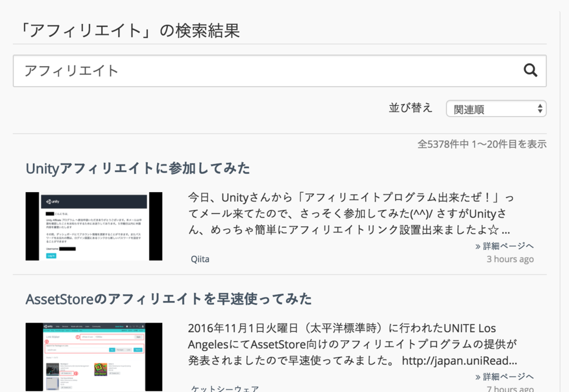Click the Unity article summary text
Image resolution: width=569 pixels, height=392 pixels.
coord(351,214)
